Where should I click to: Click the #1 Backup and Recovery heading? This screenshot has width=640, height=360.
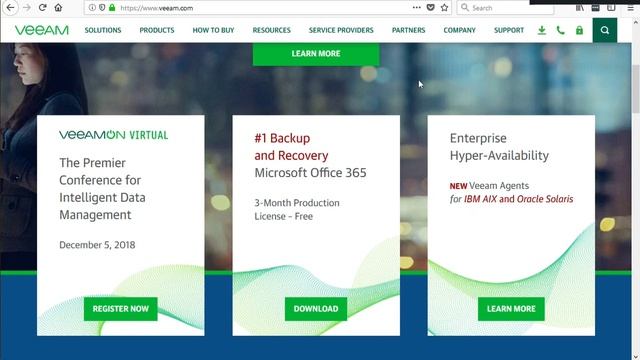point(291,147)
